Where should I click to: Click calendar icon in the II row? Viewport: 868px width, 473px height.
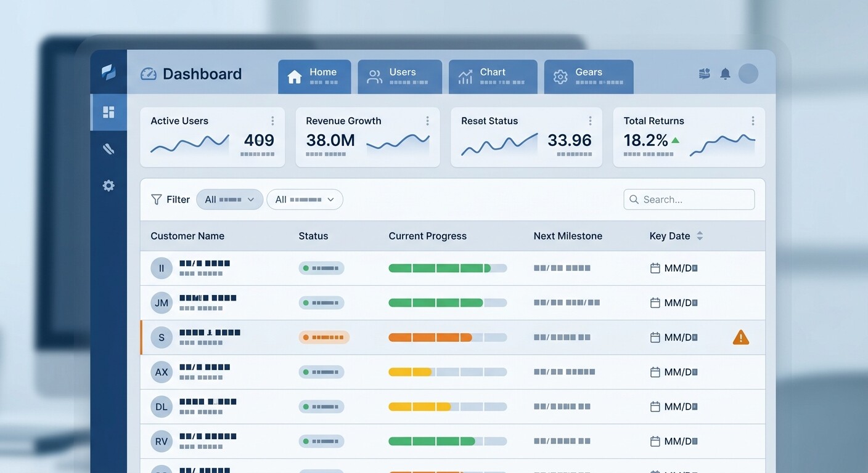point(655,268)
